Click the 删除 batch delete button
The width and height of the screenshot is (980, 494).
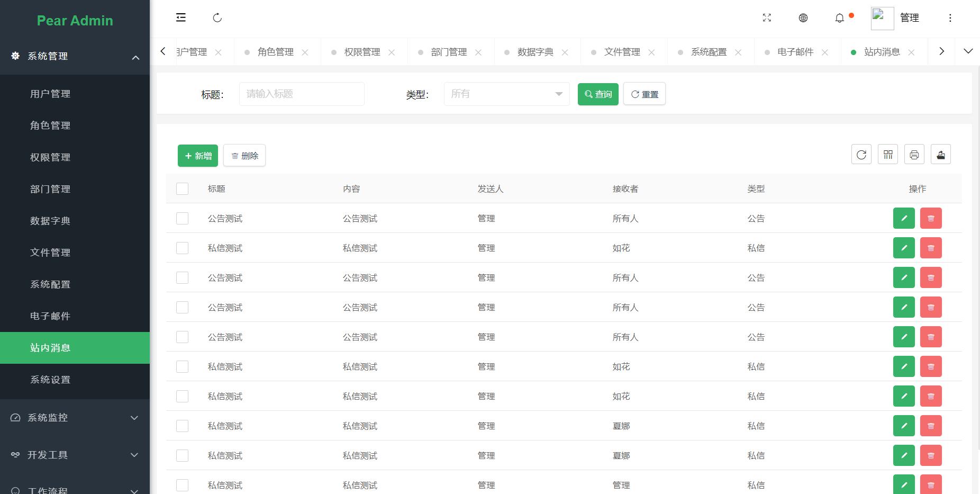tap(244, 156)
